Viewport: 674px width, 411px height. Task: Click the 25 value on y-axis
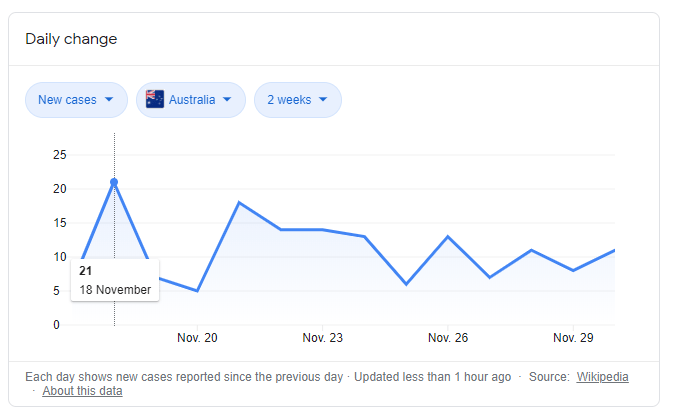coord(59,155)
